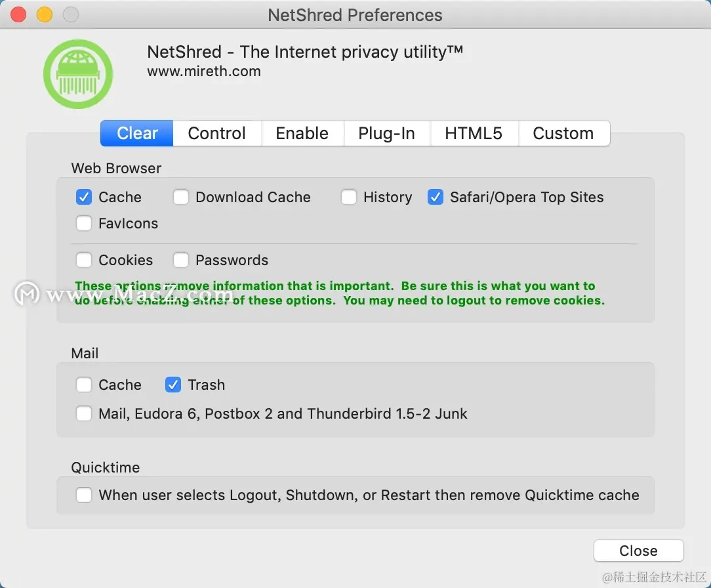Screen dimensions: 711x588
Task: Click the www.mireth.com website text
Action: (204, 72)
